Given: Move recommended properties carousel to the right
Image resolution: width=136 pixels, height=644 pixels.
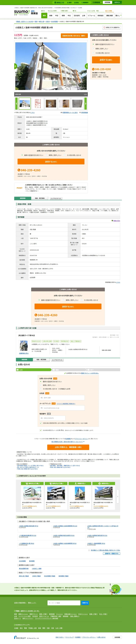Looking at the screenshot, I should click(118, 496).
